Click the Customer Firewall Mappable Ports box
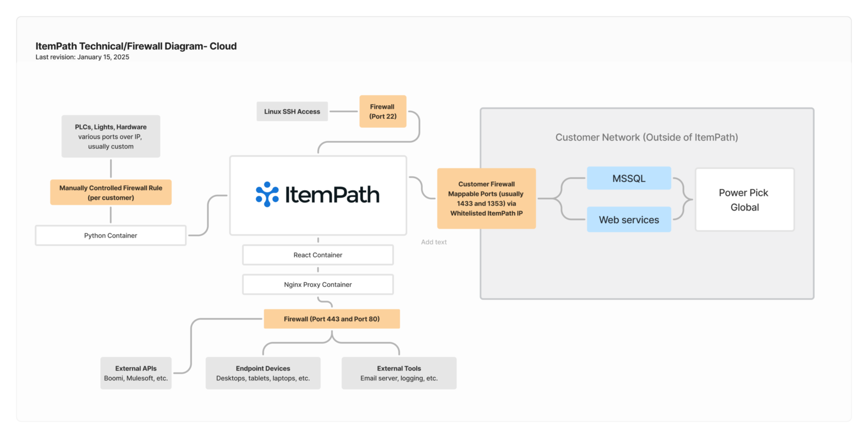This screenshot has height=438, width=868. [486, 198]
